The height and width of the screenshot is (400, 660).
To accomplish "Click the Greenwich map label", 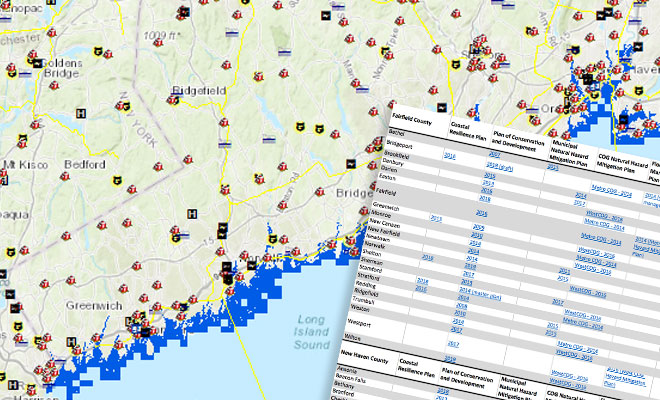I will (x=94, y=306).
